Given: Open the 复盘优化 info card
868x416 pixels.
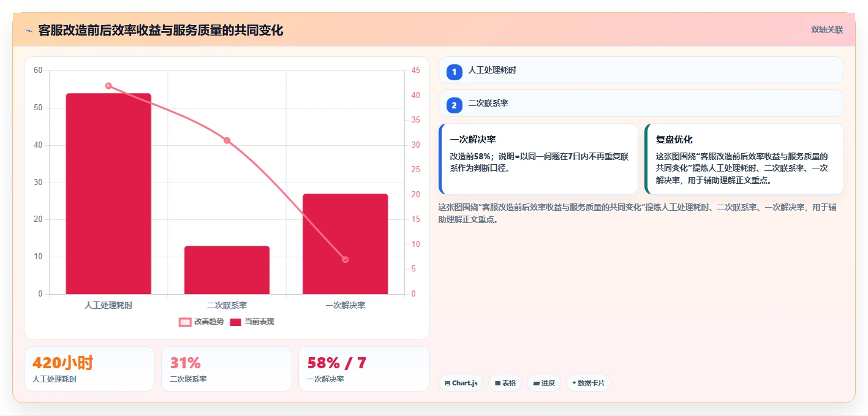Looking at the screenshot, I should pyautogui.click(x=744, y=159).
